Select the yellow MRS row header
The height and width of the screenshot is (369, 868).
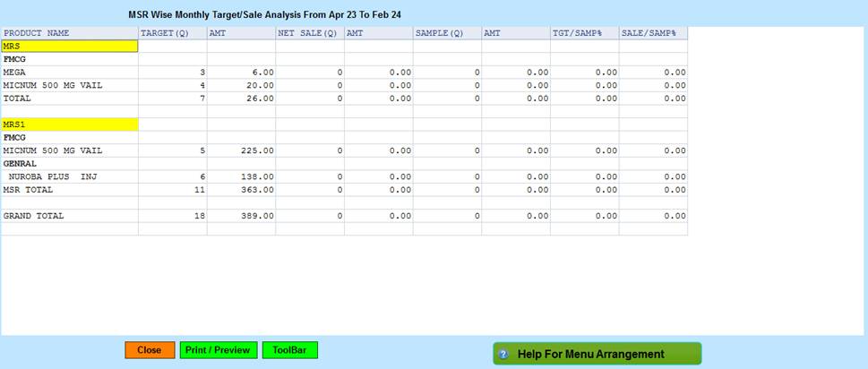[70, 46]
